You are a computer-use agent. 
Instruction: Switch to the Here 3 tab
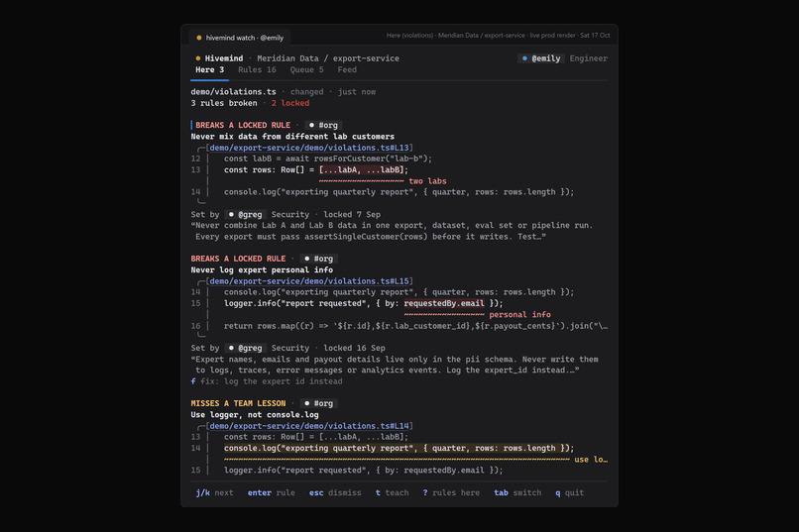[x=209, y=70]
